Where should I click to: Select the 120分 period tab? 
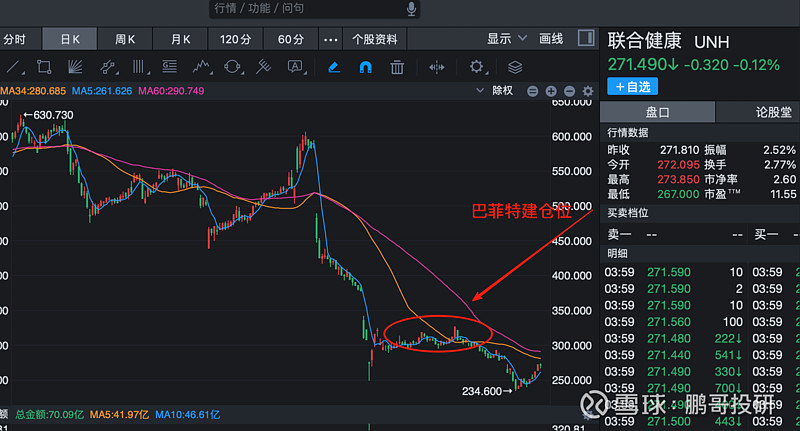236,39
